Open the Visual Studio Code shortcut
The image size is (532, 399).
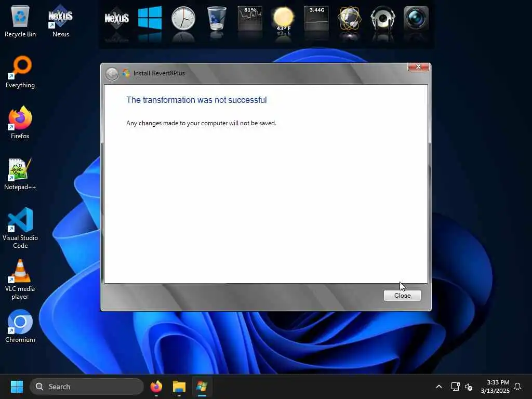pos(20,228)
